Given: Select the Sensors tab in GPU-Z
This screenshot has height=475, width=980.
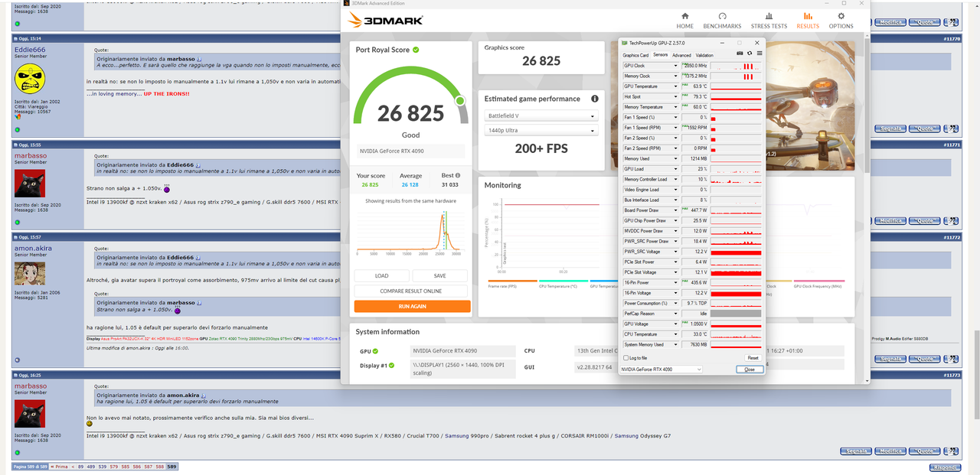Looking at the screenshot, I should tap(660, 55).
